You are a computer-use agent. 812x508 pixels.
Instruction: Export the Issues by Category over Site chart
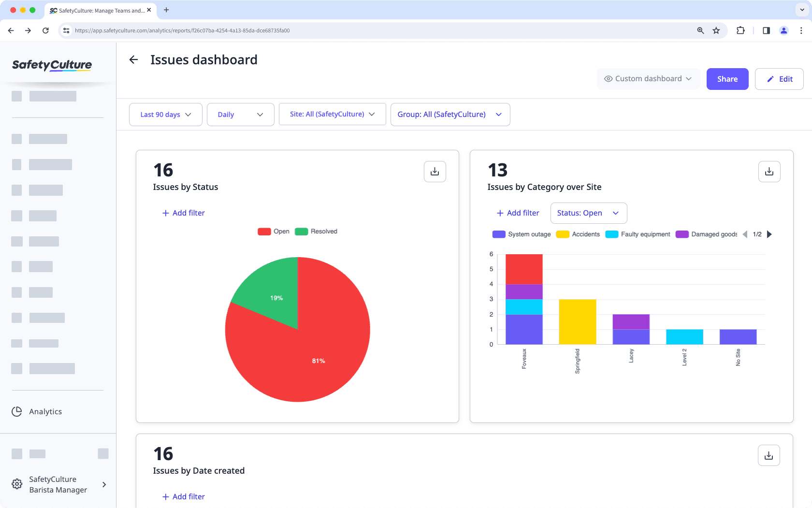pyautogui.click(x=768, y=172)
